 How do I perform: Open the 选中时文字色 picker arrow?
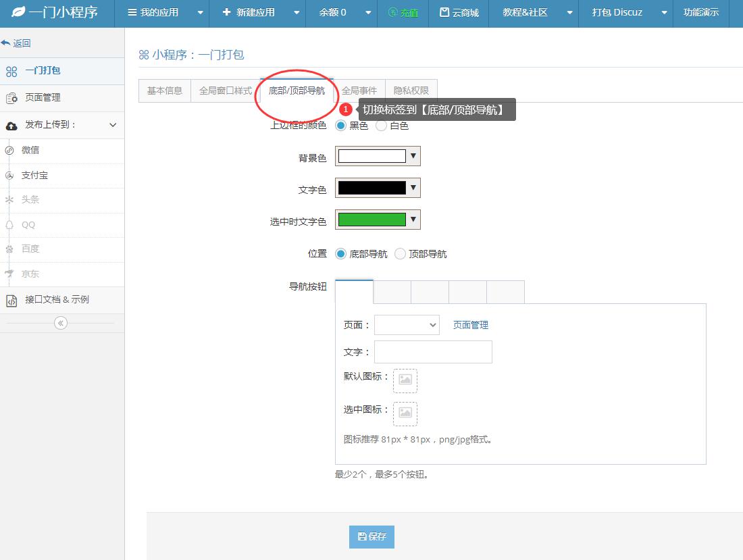(x=413, y=220)
